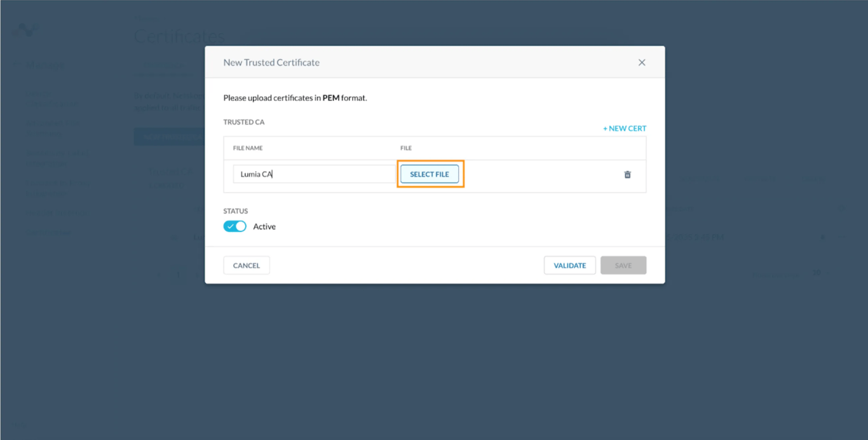This screenshot has width=868, height=440.
Task: Click the previous page arrow
Action: point(159,274)
